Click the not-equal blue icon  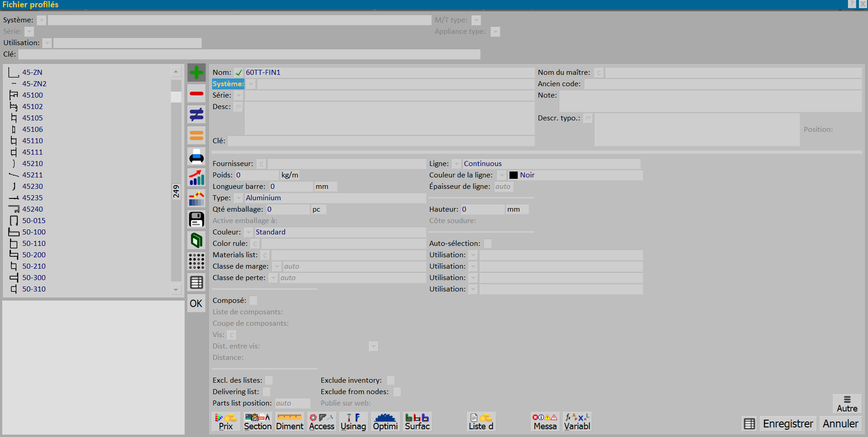[197, 114]
